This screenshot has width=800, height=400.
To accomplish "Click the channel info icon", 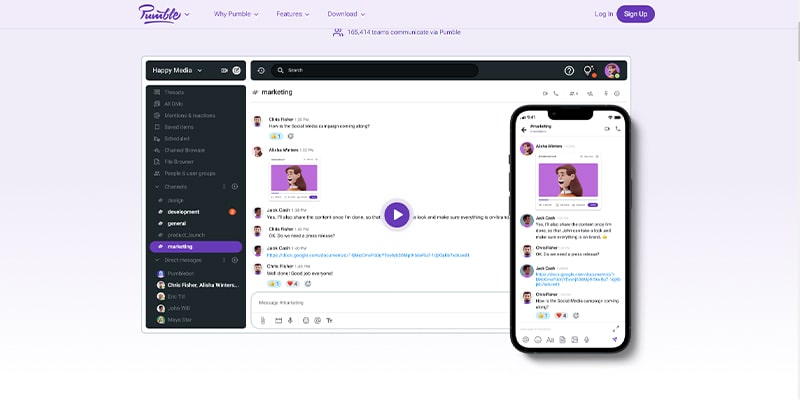I will (617, 93).
